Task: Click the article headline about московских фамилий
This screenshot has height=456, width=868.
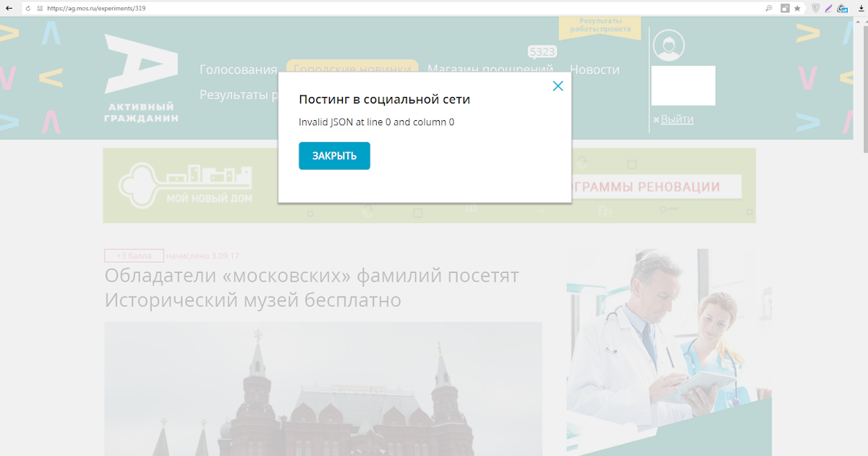Action: (312, 287)
